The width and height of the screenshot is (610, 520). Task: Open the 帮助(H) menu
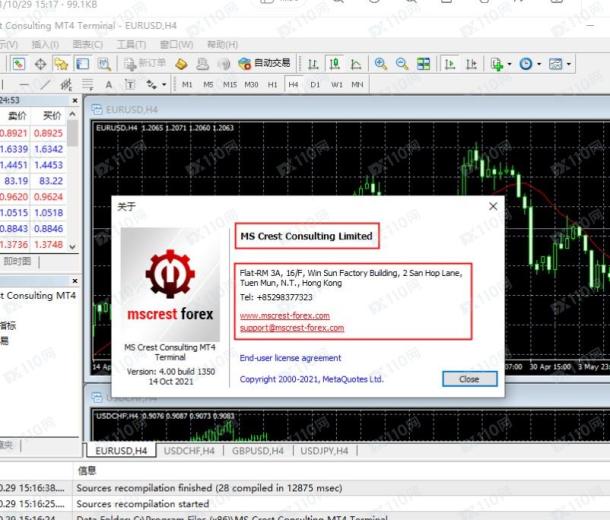tap(222, 44)
